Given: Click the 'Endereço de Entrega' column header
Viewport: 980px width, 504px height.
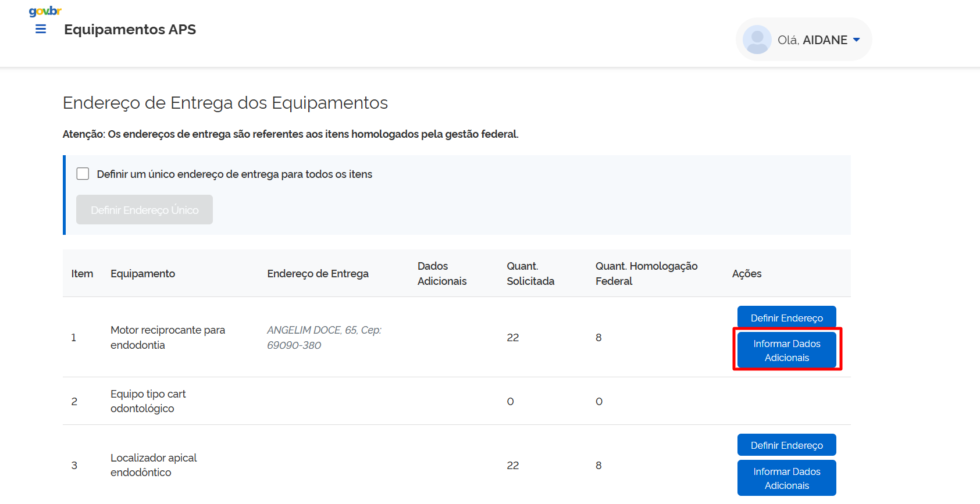Looking at the screenshot, I should (318, 274).
